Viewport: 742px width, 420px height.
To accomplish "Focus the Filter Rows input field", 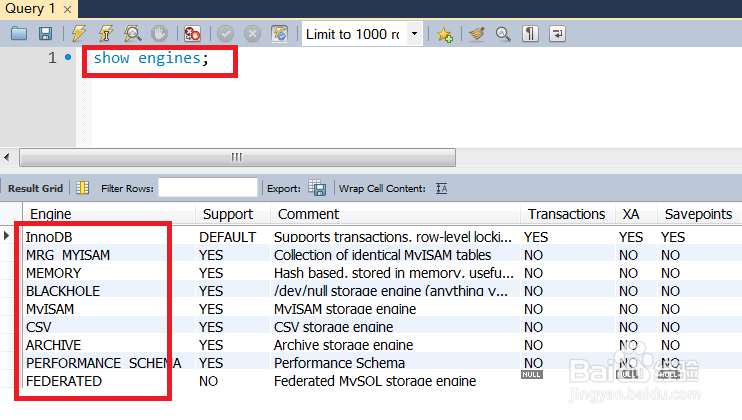I will pyautogui.click(x=208, y=188).
